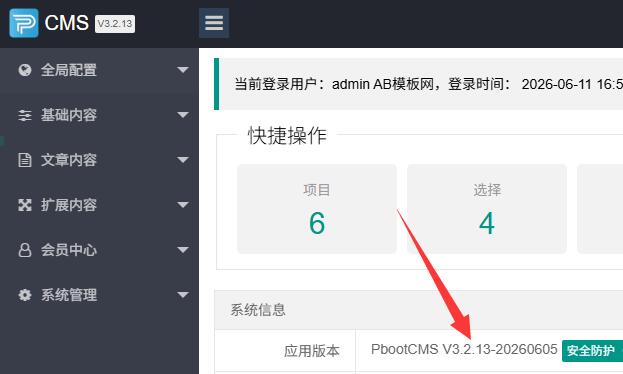Click the 基础内容 sliders icon
Viewport: 623px width, 374px height.
click(25, 115)
